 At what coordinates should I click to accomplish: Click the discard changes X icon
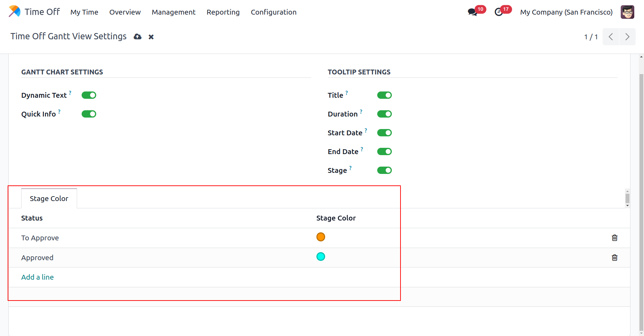tap(151, 37)
